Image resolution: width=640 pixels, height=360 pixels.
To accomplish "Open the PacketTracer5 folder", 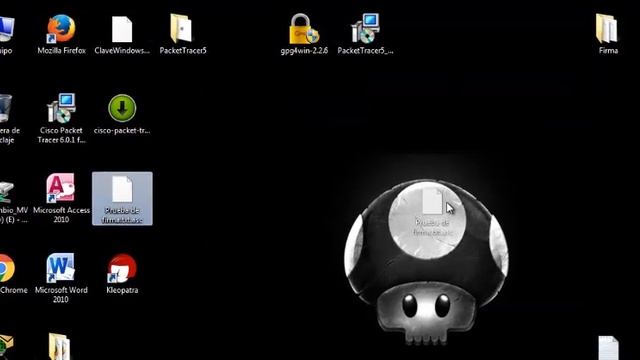I will point(181,29).
